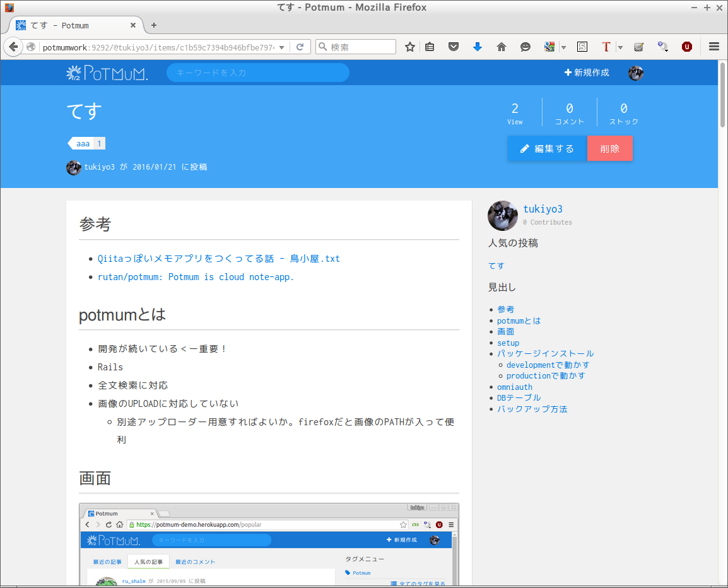The height and width of the screenshot is (588, 728).
Task: Reload the current page
Action: pyautogui.click(x=300, y=47)
